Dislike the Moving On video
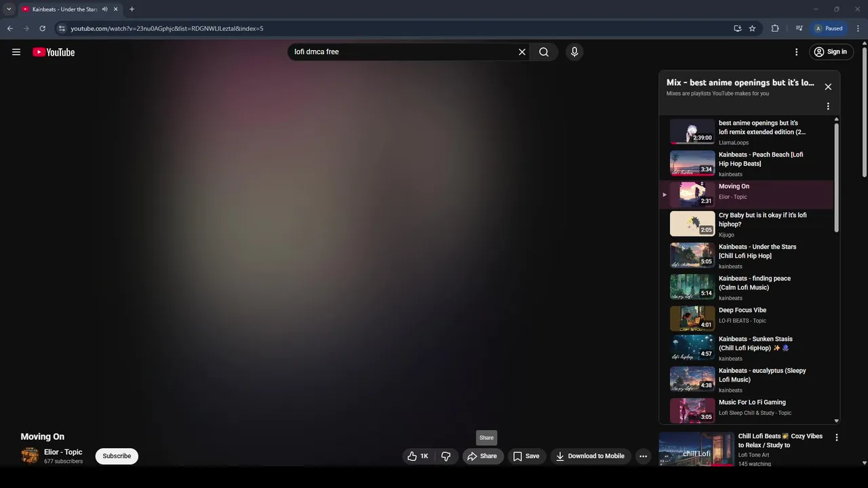The width and height of the screenshot is (868, 488). 446,456
